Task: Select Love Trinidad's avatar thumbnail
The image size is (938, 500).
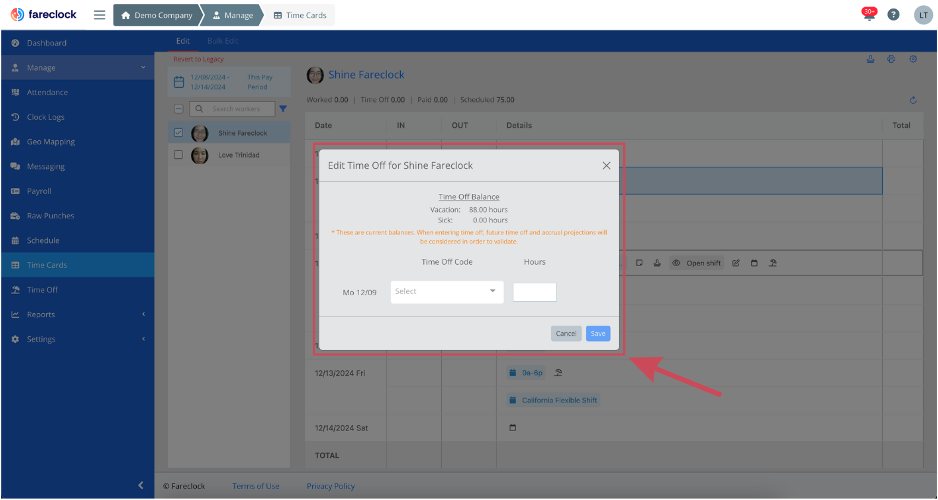Action: coord(199,156)
